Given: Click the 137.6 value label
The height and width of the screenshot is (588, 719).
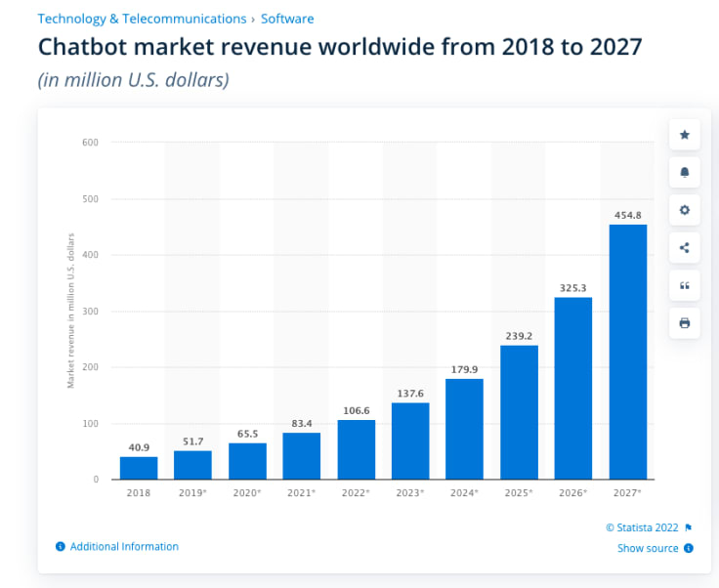Looking at the screenshot, I should [410, 394].
